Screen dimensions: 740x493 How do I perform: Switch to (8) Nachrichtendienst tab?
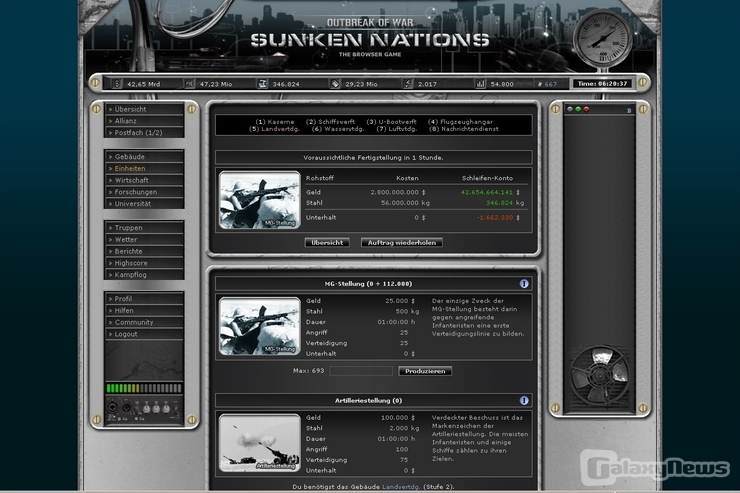(x=464, y=129)
